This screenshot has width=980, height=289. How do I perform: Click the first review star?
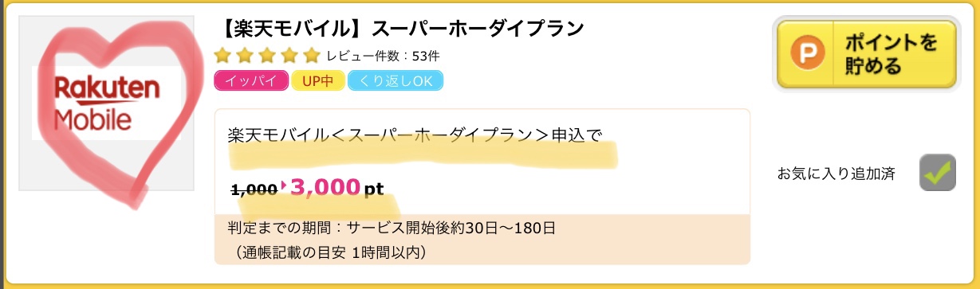[223, 56]
